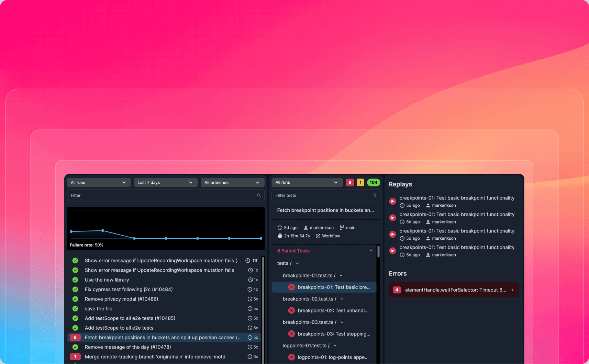Click green check icon for 'Use the new library'

75,280
